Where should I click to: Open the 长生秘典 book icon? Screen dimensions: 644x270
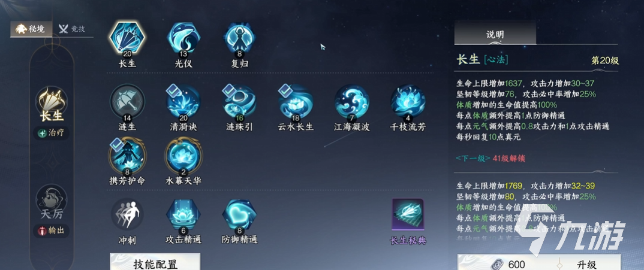[x=408, y=214]
